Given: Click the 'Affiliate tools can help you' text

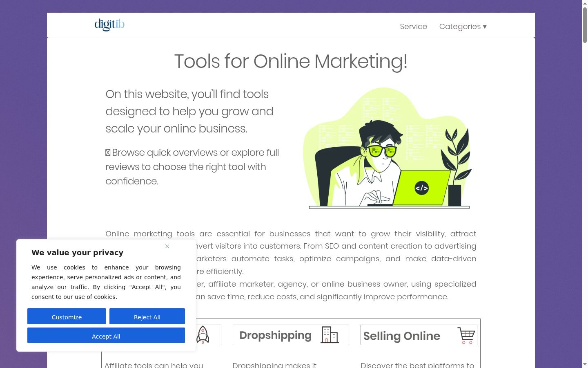Looking at the screenshot, I should pos(154,365).
